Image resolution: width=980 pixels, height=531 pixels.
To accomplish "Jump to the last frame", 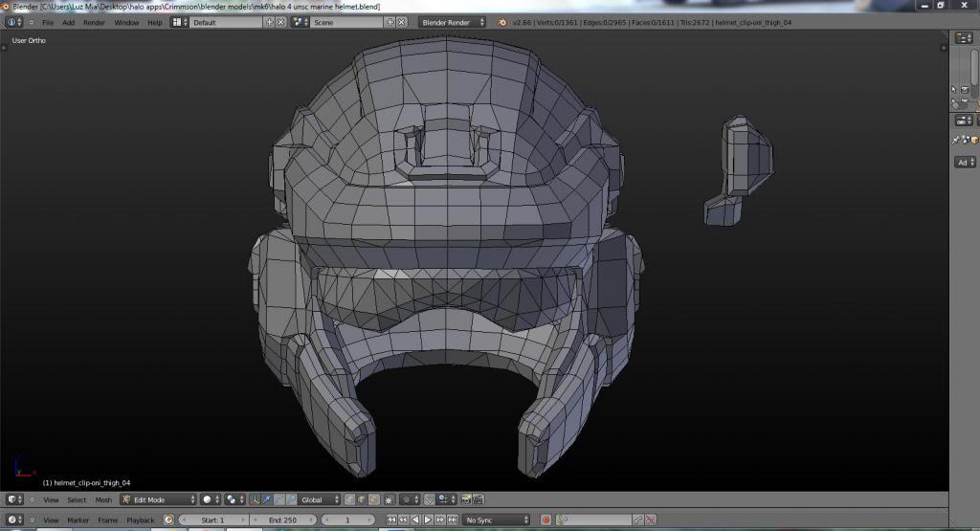I will pos(453,520).
